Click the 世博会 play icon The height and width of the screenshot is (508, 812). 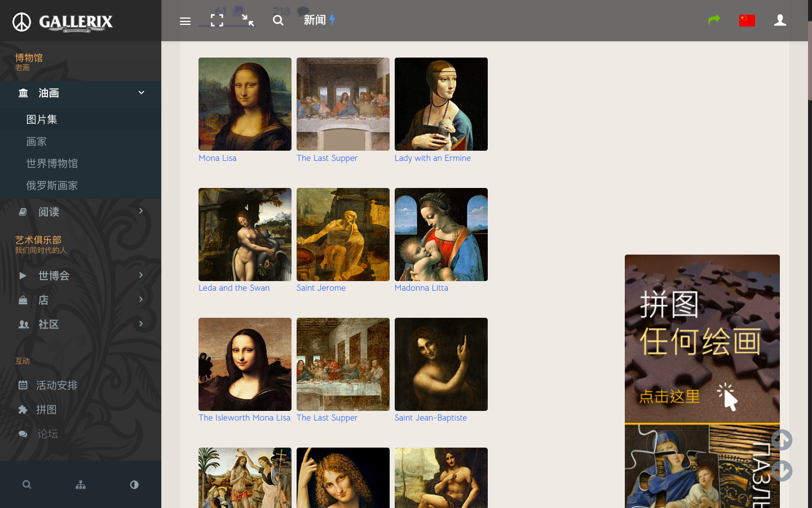(23, 275)
